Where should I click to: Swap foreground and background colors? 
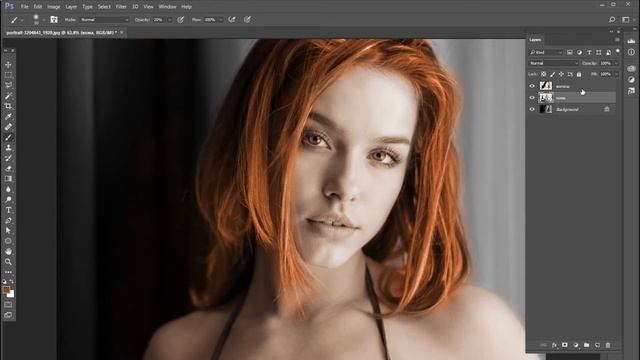pos(12,282)
